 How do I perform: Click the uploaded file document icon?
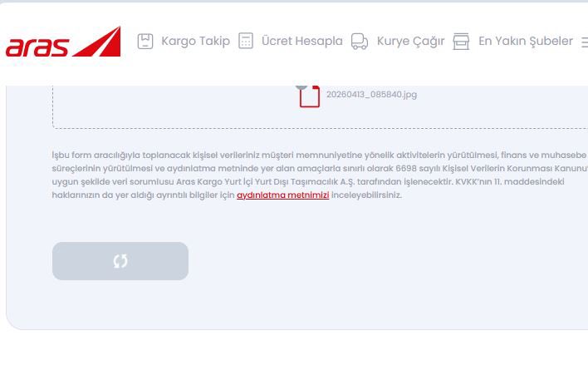[310, 96]
